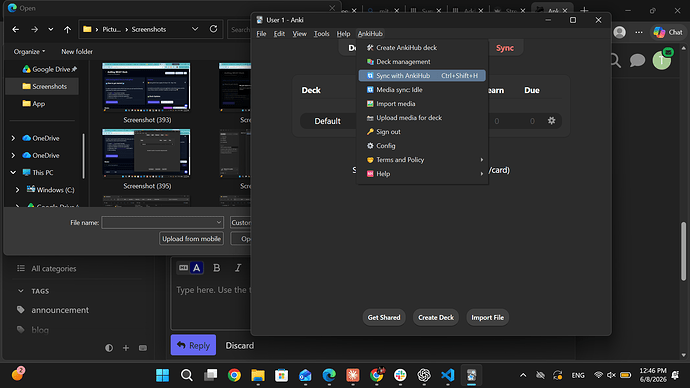Open All categories in sidebar
Image resolution: width=690 pixels, height=388 pixels.
pos(54,268)
